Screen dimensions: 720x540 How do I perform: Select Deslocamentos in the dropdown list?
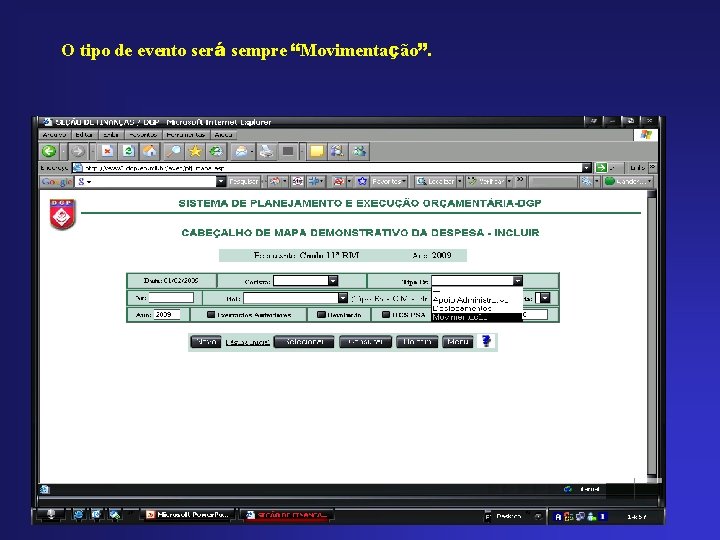pos(477,309)
